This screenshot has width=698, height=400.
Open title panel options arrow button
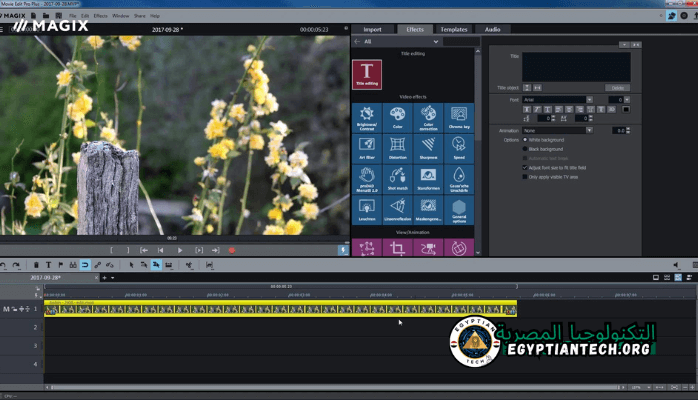[624, 45]
